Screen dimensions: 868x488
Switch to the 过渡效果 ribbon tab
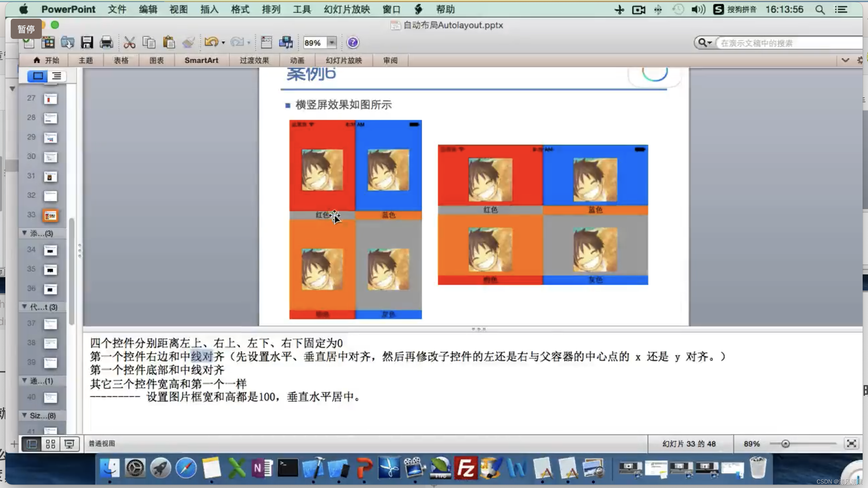click(x=254, y=60)
